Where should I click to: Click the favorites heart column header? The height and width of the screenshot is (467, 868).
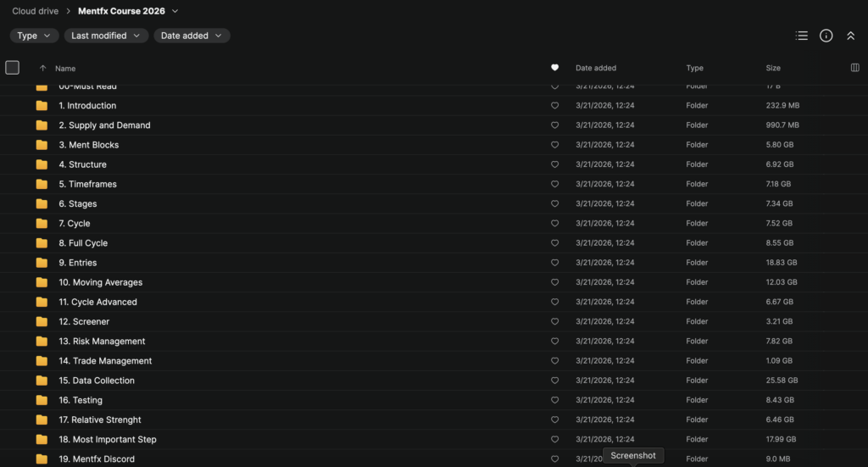point(555,68)
